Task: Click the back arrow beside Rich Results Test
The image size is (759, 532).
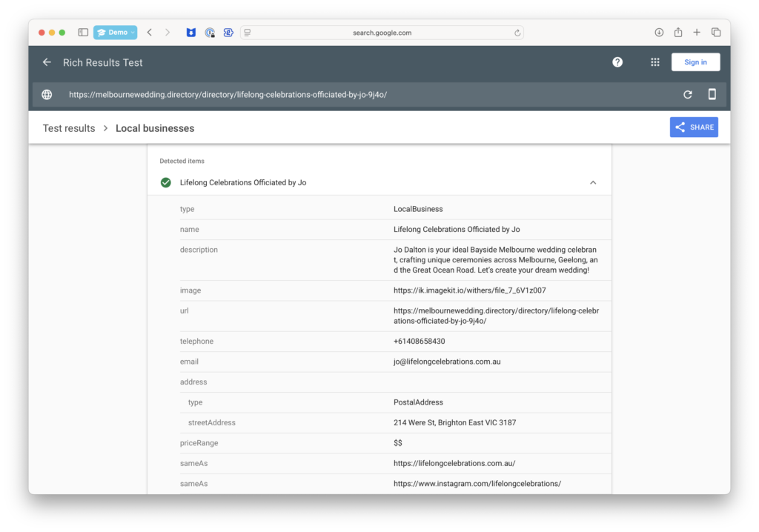Action: click(x=47, y=62)
